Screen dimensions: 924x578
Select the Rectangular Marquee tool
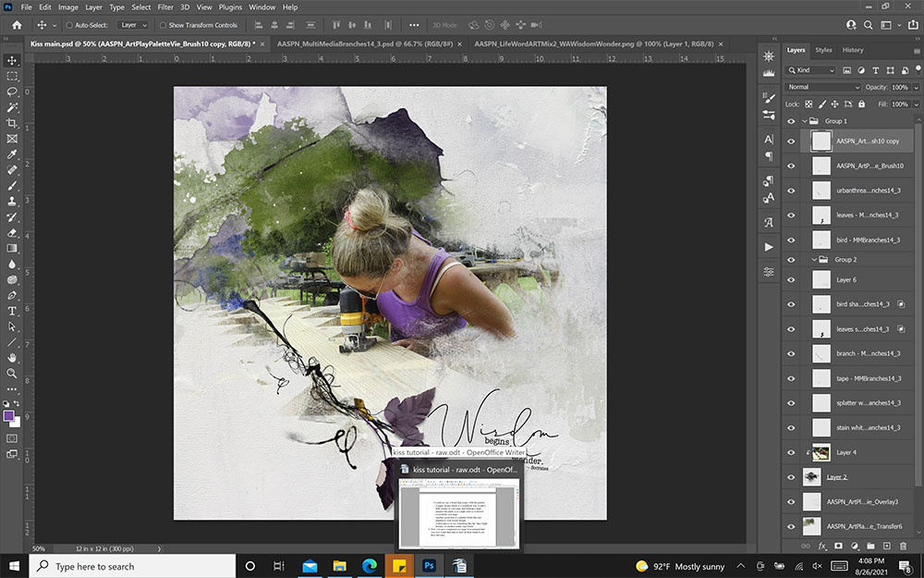[12, 76]
